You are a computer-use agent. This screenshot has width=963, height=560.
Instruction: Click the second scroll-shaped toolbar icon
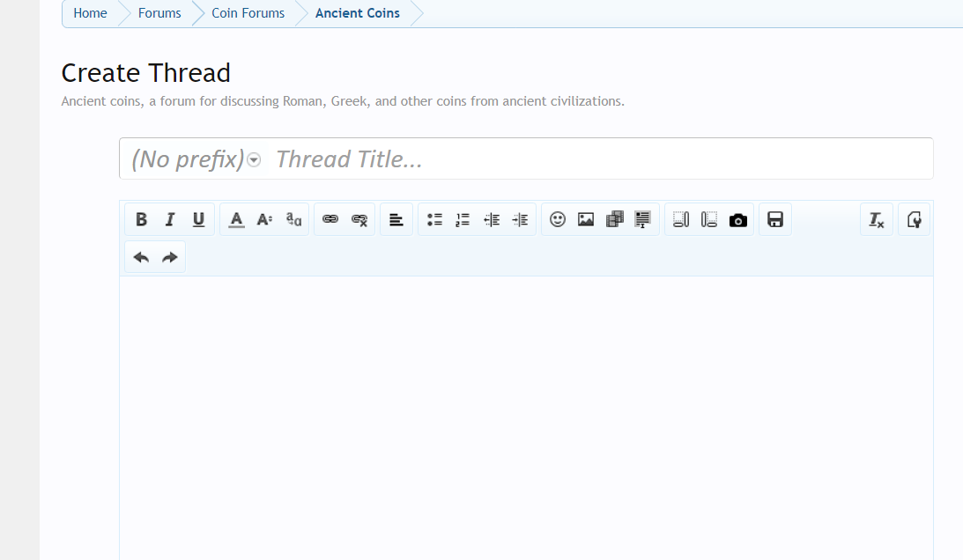point(709,220)
